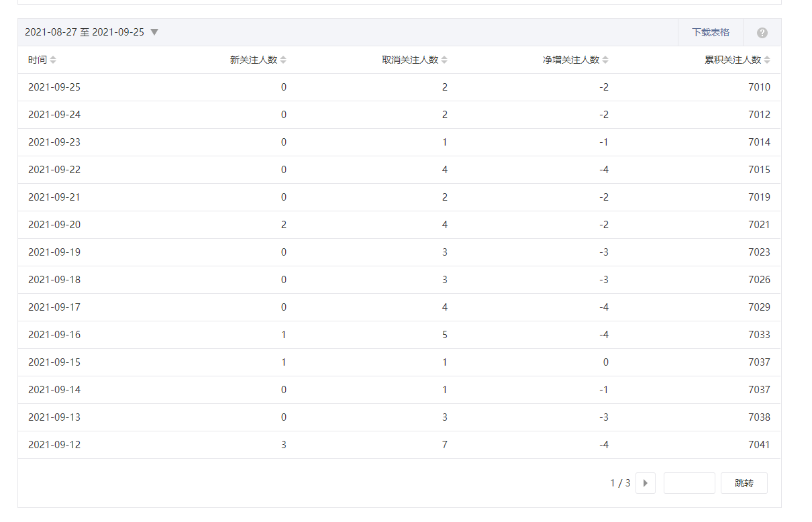Click 下载表格 to download table
812x522 pixels.
click(710, 32)
